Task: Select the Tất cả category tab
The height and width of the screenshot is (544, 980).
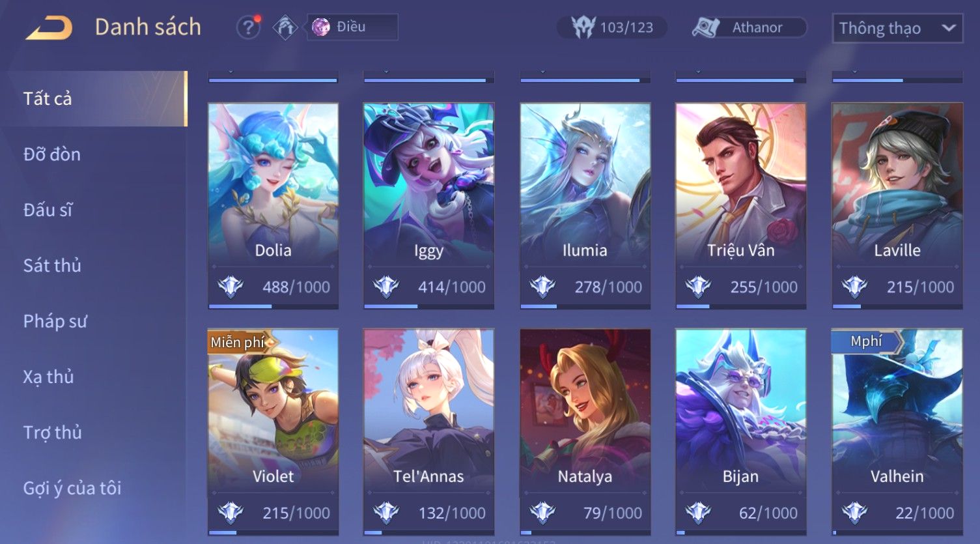Action: 94,98
